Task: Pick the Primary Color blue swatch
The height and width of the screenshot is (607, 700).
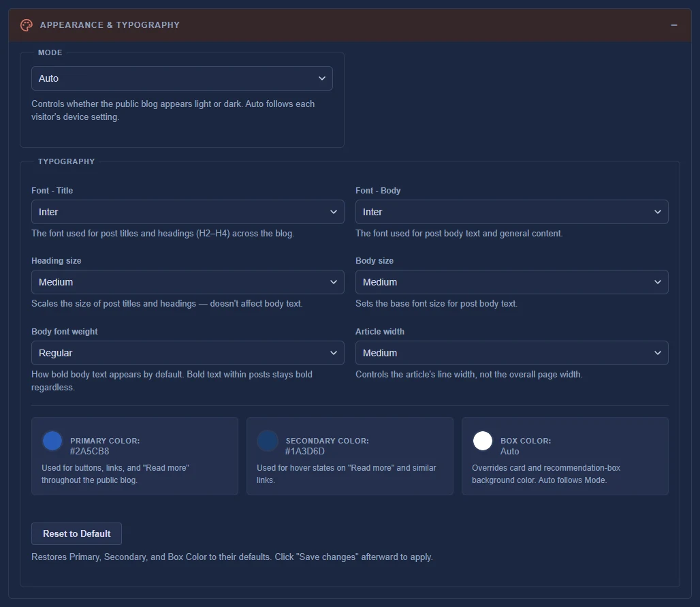Action: pos(52,441)
